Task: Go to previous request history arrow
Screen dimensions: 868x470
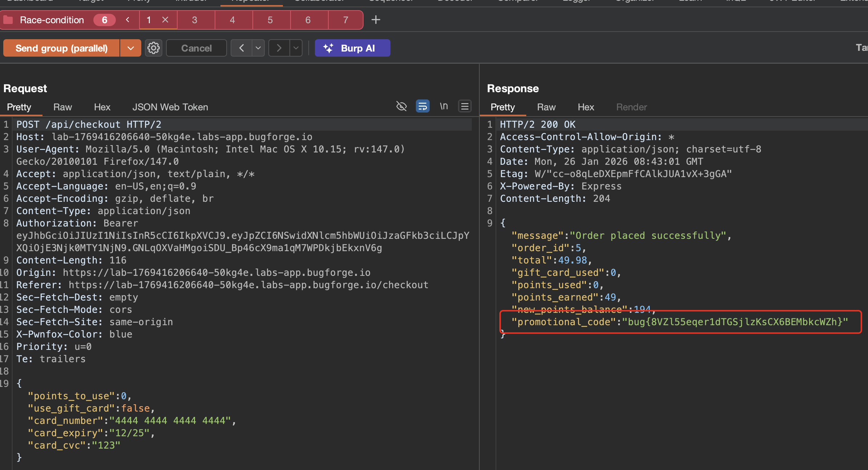Action: point(242,48)
